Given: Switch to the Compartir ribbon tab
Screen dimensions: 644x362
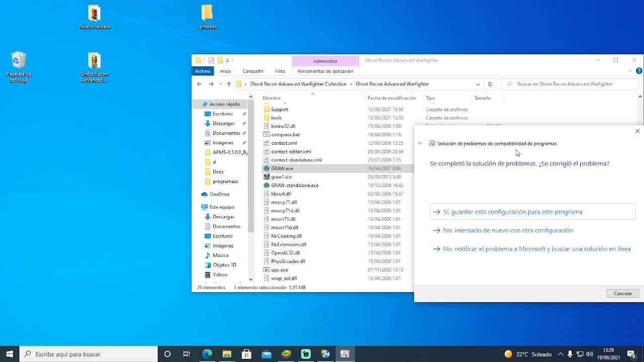Looking at the screenshot, I should pos(253,71).
